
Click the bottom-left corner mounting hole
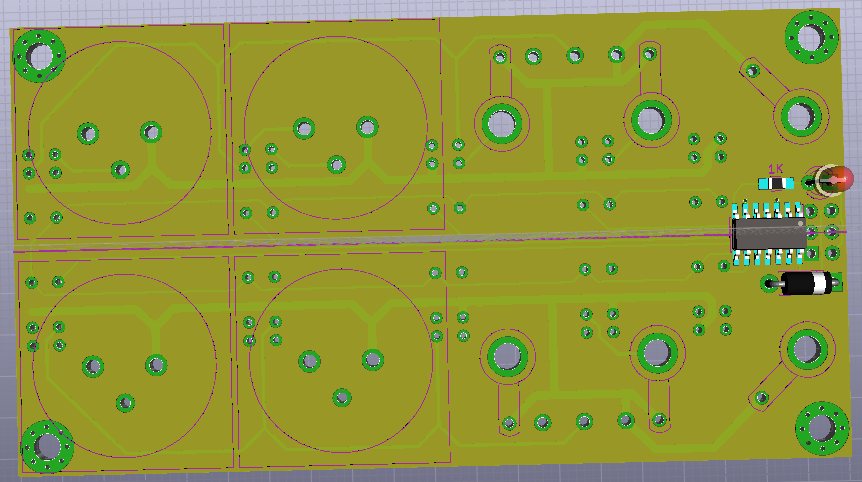pyautogui.click(x=46, y=445)
